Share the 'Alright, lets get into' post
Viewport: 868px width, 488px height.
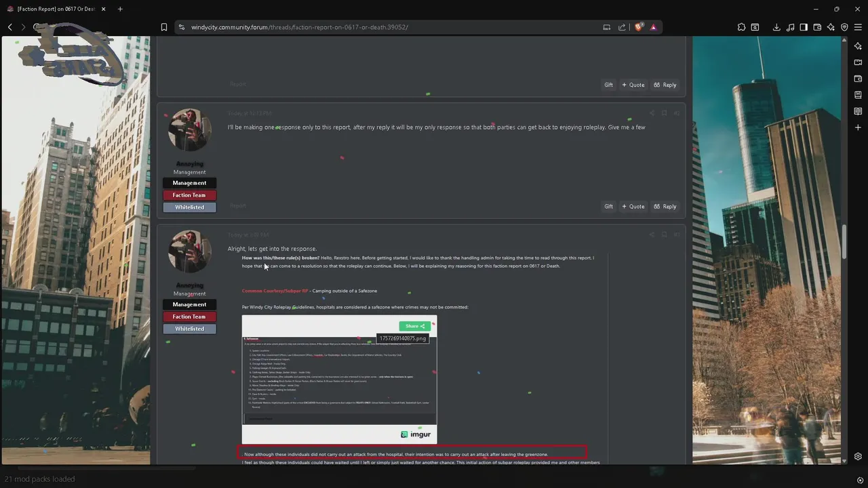click(652, 235)
